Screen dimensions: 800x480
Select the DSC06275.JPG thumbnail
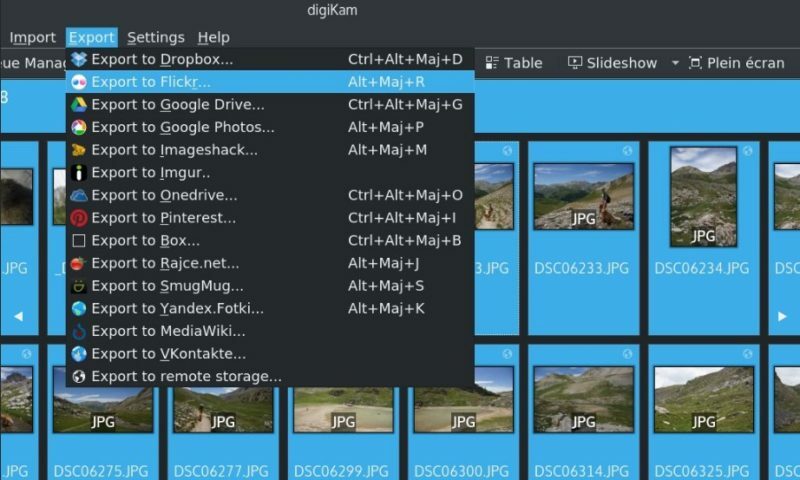coord(103,409)
